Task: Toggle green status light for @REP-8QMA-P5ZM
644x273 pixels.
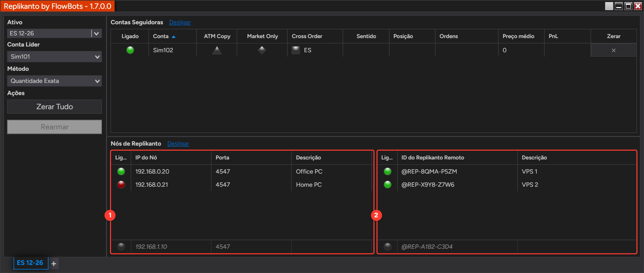Action: 388,172
